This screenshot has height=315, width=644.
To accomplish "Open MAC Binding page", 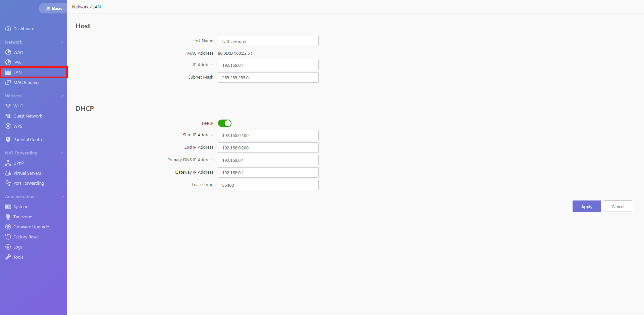I will point(34,83).
